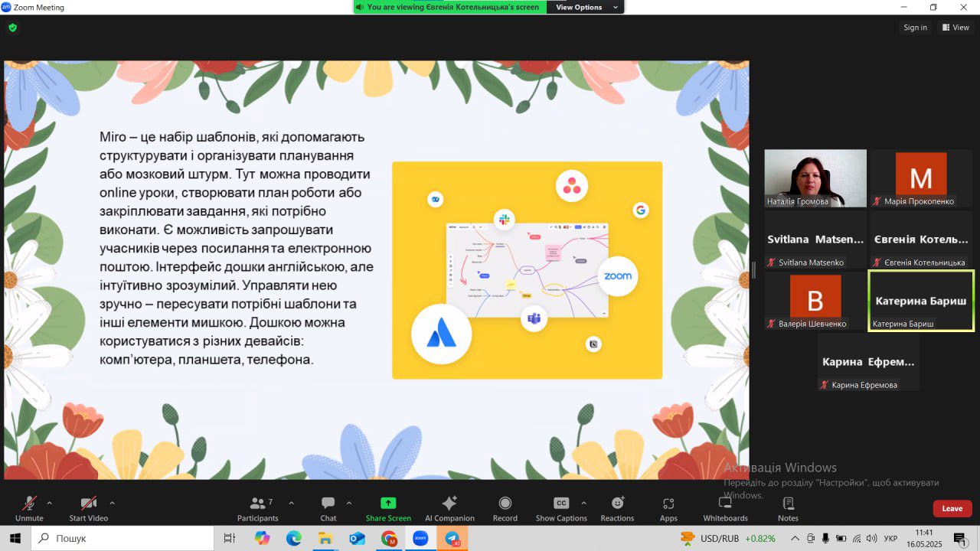The image size is (980, 551).
Task: Click the Windows Start button
Action: click(x=15, y=538)
